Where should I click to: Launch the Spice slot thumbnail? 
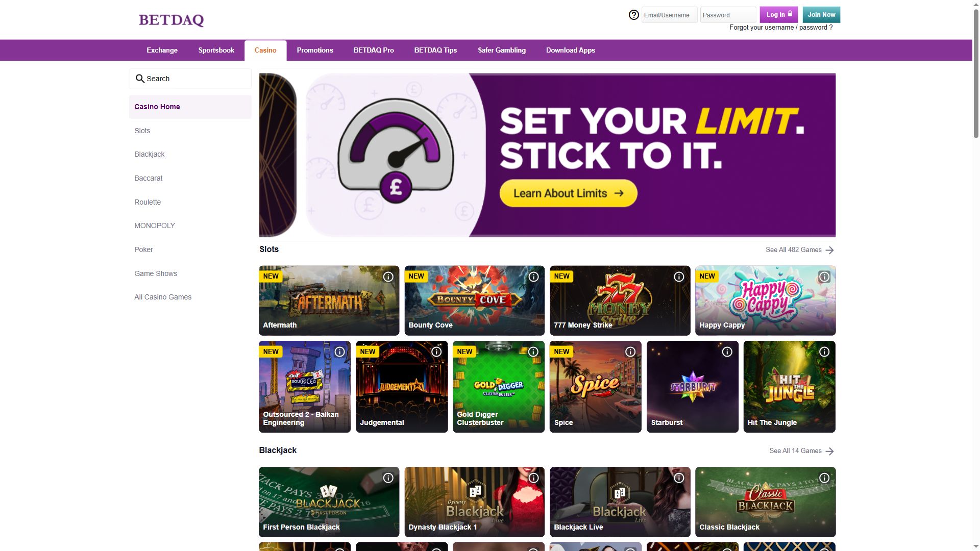pos(595,387)
